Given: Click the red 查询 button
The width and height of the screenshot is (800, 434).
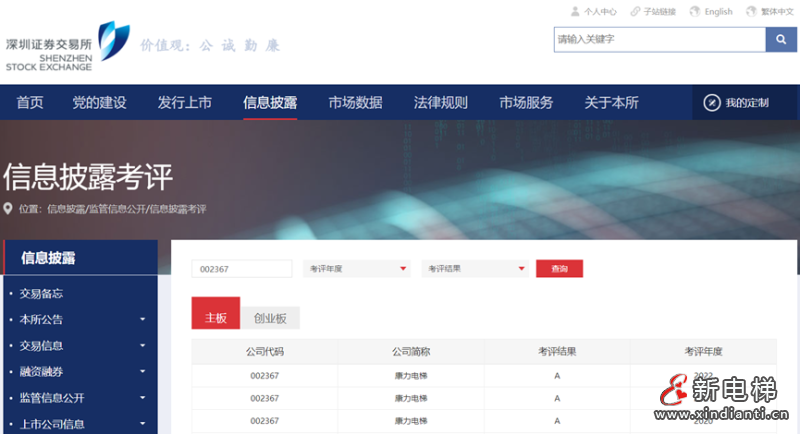Looking at the screenshot, I should (x=559, y=269).
